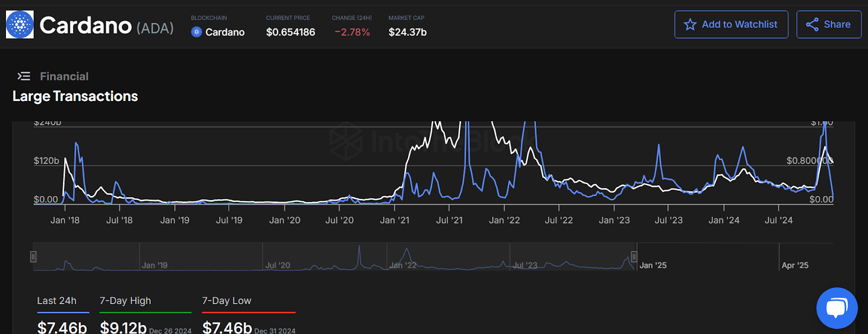Select the 7-Day High tab

[125, 301]
